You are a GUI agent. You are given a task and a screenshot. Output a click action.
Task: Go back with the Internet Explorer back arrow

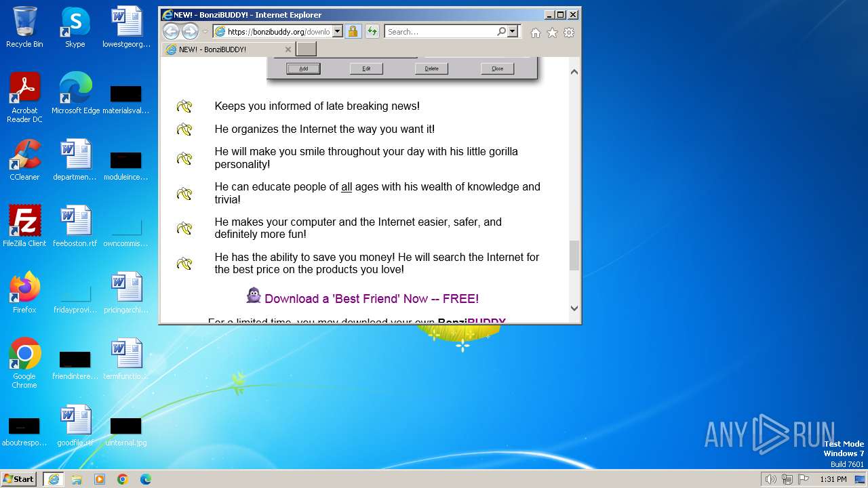click(x=171, y=31)
